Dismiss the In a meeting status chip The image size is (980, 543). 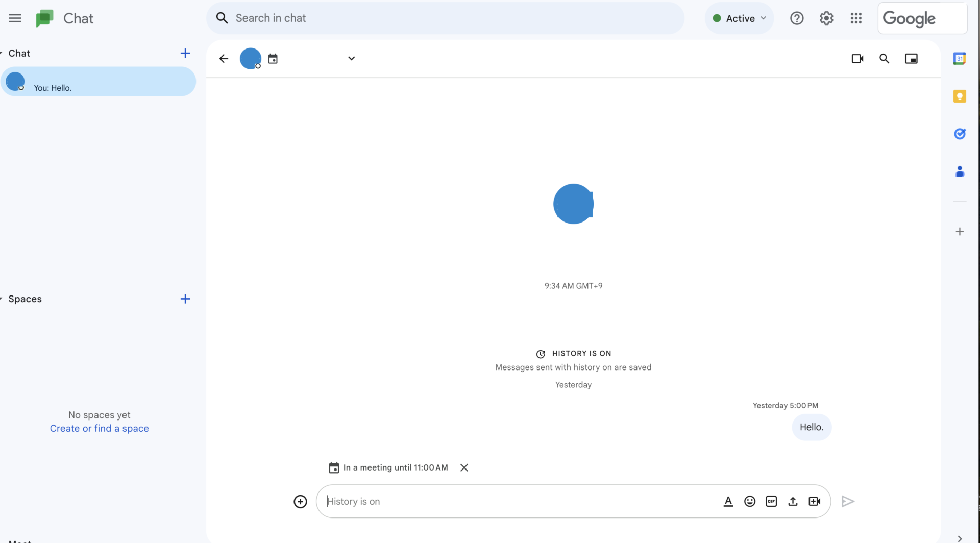click(x=464, y=467)
